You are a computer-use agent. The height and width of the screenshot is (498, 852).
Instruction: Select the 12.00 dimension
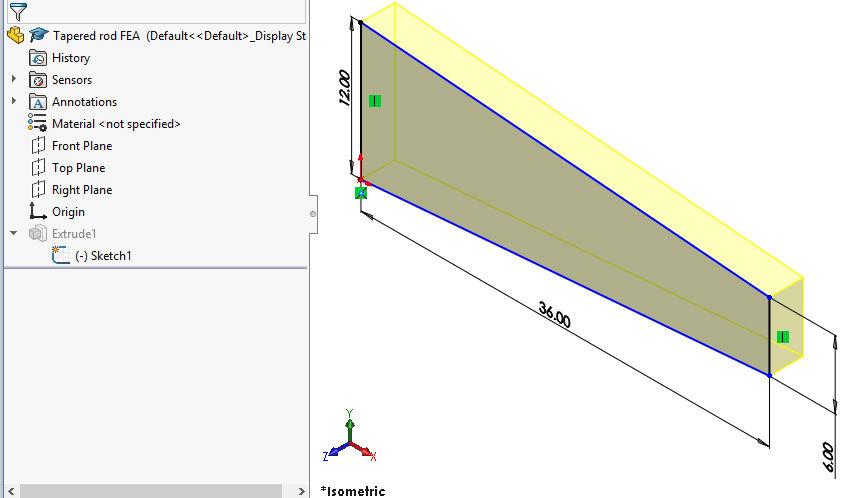click(344, 87)
